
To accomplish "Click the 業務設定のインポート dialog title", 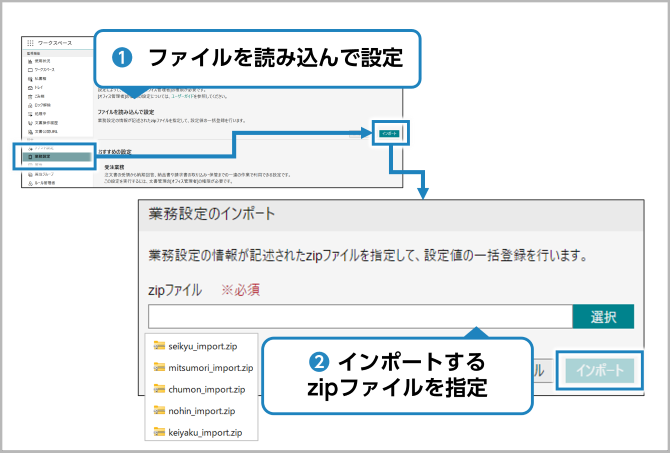I will (x=212, y=214).
